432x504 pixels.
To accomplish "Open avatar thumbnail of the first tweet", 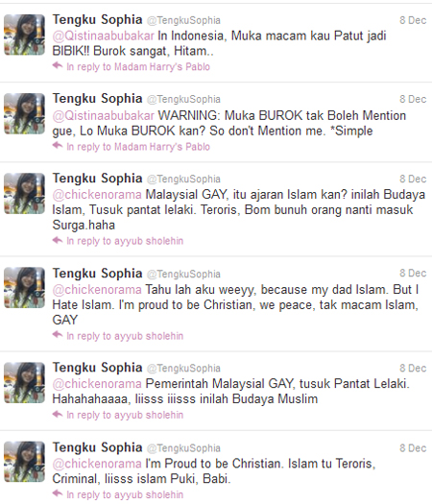I will point(24,35).
